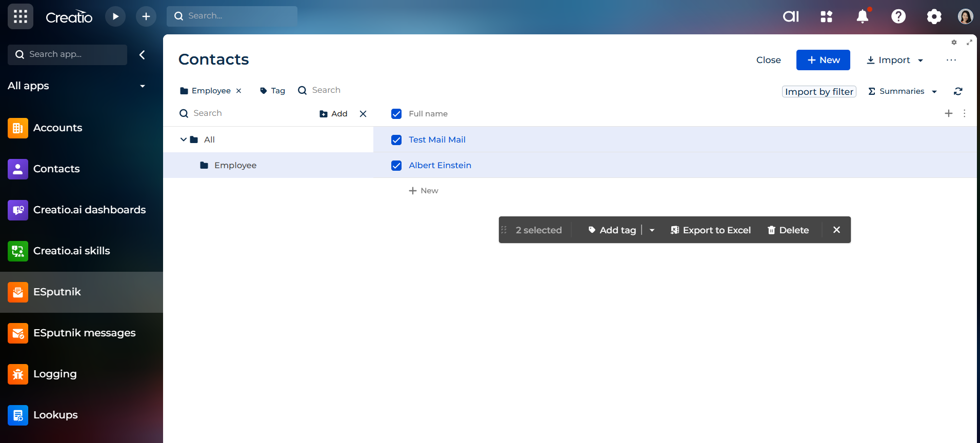Open Creatio.ai dashboards section
Screen dimensions: 980x443
point(82,210)
